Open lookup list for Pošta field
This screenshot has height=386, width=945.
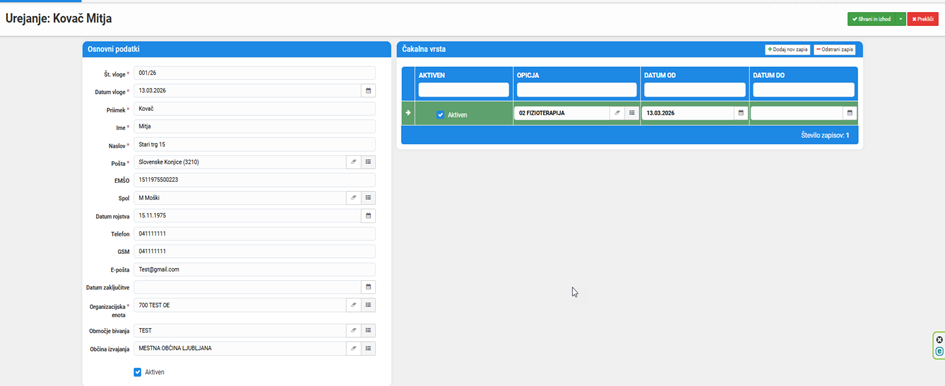pos(368,162)
